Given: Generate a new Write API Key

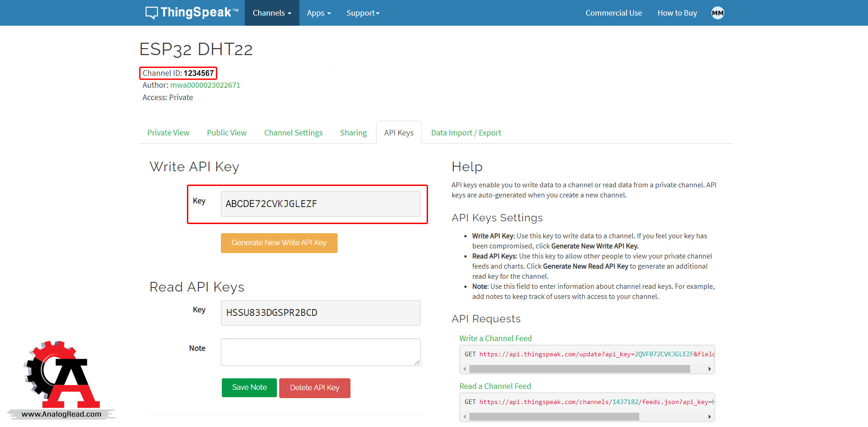Looking at the screenshot, I should pos(279,243).
